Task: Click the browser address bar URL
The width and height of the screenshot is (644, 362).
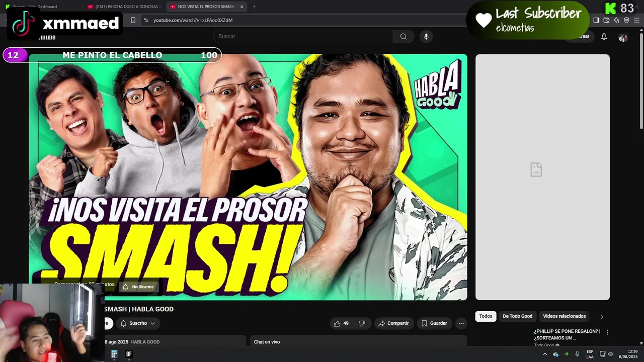Action: [x=193, y=20]
